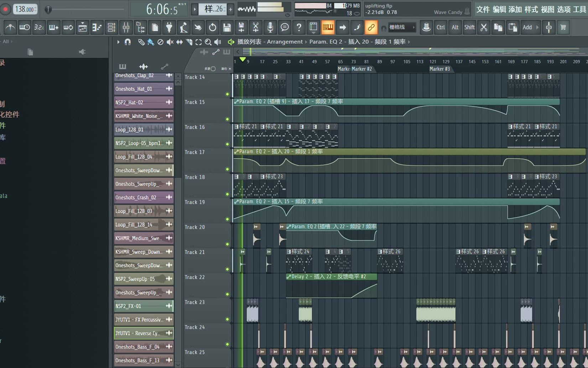Click the 138.000 tempo field

pos(25,9)
